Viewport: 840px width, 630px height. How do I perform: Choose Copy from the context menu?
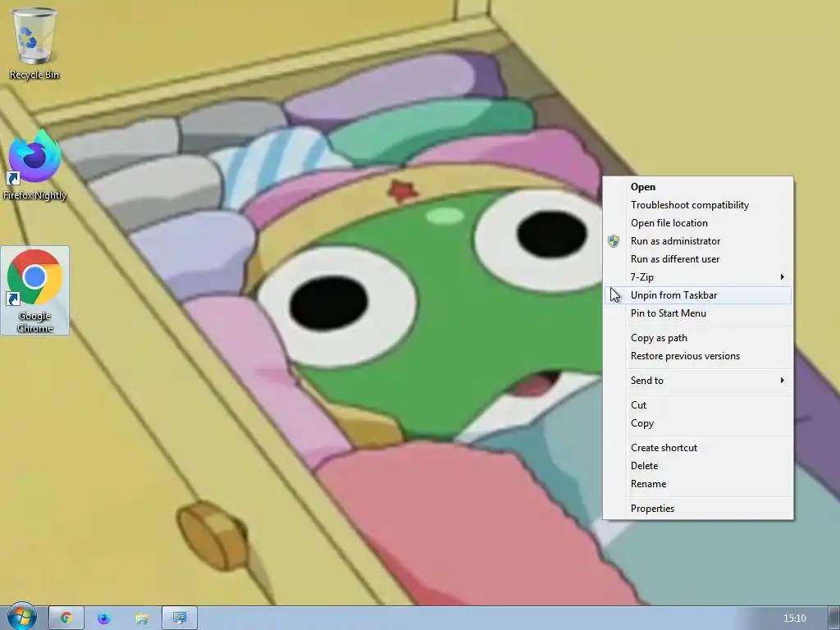point(698,423)
